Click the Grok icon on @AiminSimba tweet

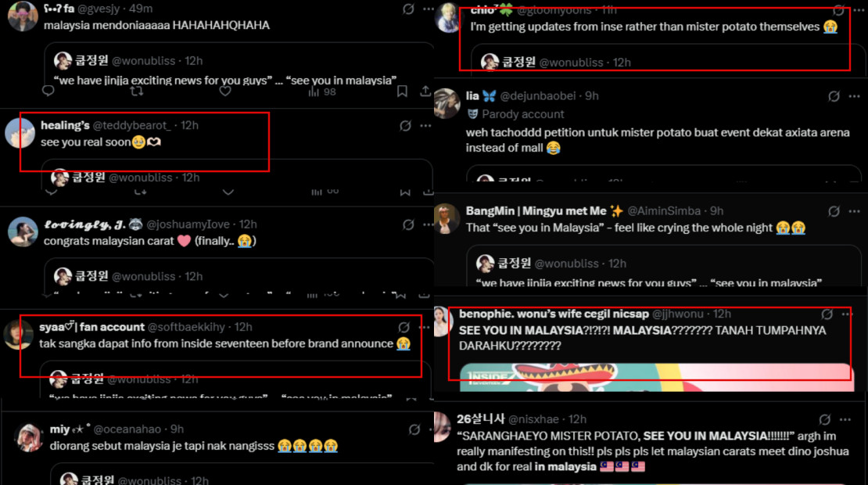pos(834,211)
